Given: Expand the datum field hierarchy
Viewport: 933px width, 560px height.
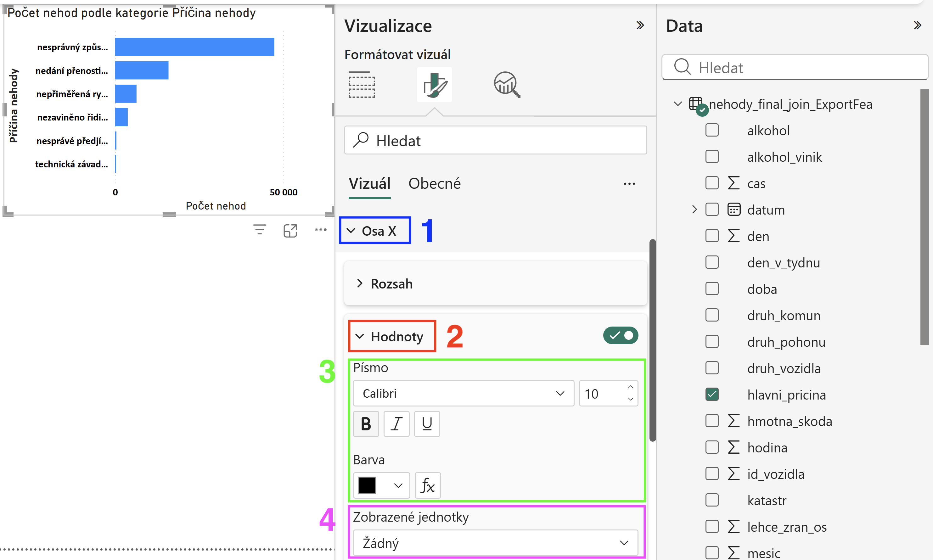Looking at the screenshot, I should 694,210.
